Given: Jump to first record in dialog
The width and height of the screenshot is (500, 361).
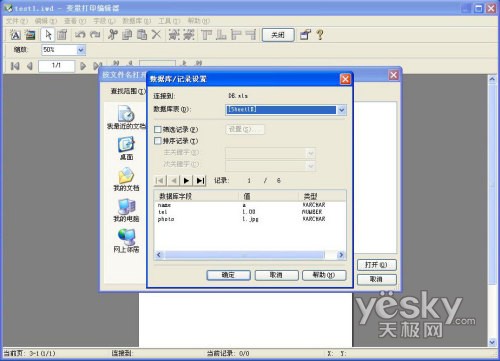Looking at the screenshot, I should (160, 181).
